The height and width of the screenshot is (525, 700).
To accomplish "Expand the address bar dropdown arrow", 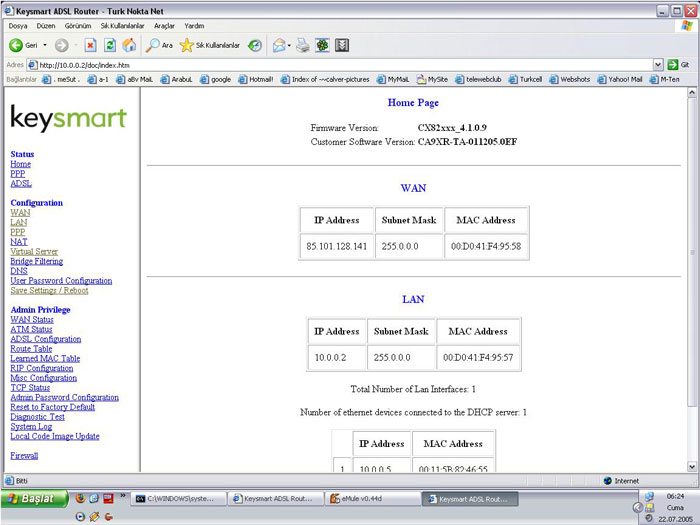I will tap(658, 65).
